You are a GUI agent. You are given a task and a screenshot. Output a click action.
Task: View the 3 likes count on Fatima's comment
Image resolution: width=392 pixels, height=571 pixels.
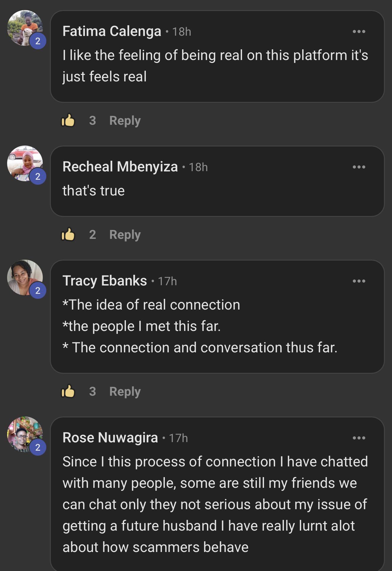(93, 121)
